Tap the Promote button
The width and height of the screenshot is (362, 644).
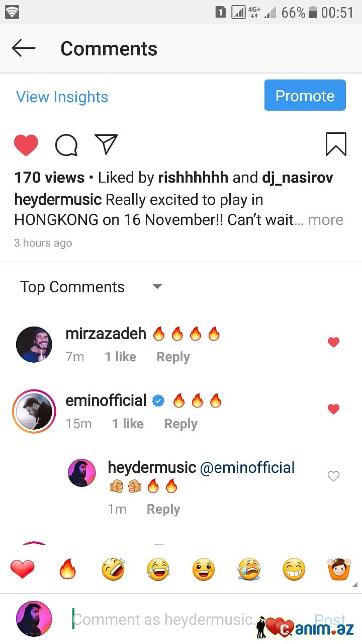(305, 96)
